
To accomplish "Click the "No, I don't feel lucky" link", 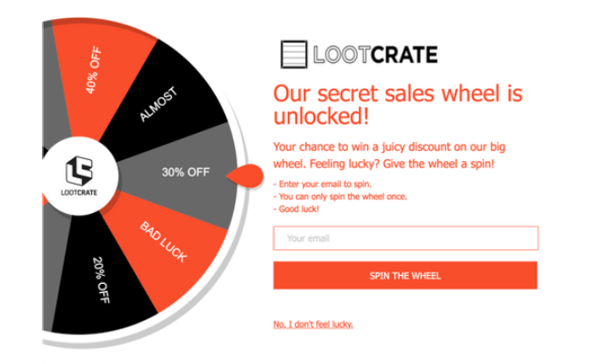I will coord(313,324).
